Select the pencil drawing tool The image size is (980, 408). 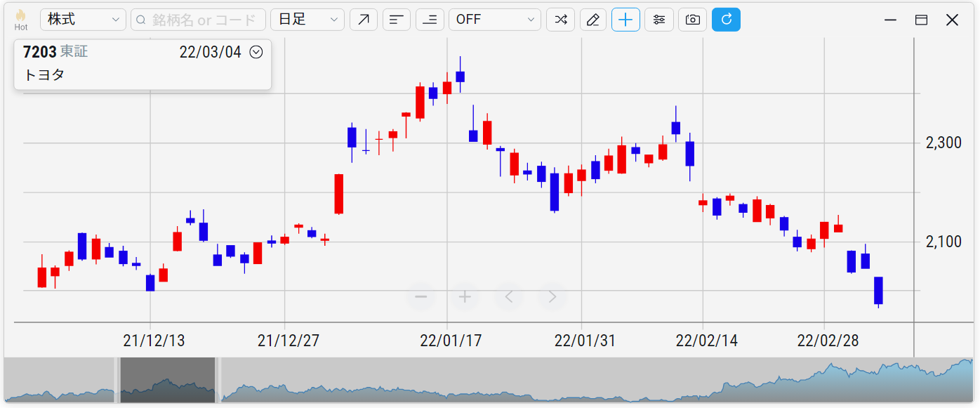[593, 20]
